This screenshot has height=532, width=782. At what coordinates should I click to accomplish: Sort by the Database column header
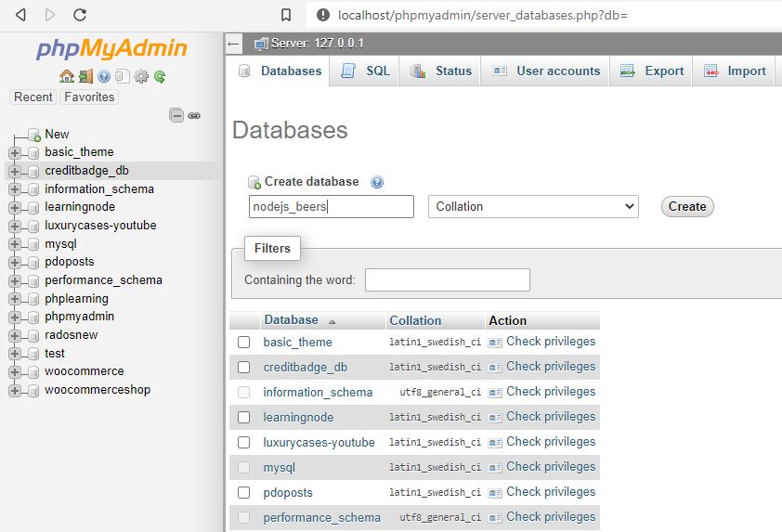coord(292,320)
